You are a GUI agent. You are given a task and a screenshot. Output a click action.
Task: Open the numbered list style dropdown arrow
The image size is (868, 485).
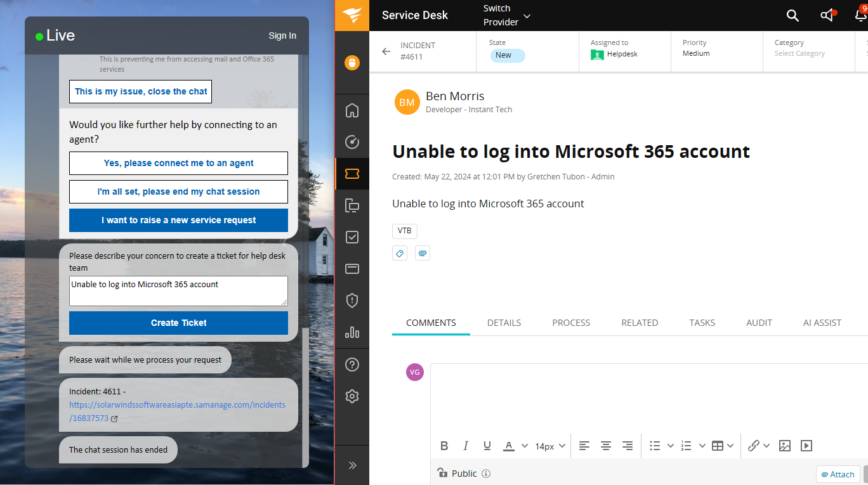click(x=702, y=446)
